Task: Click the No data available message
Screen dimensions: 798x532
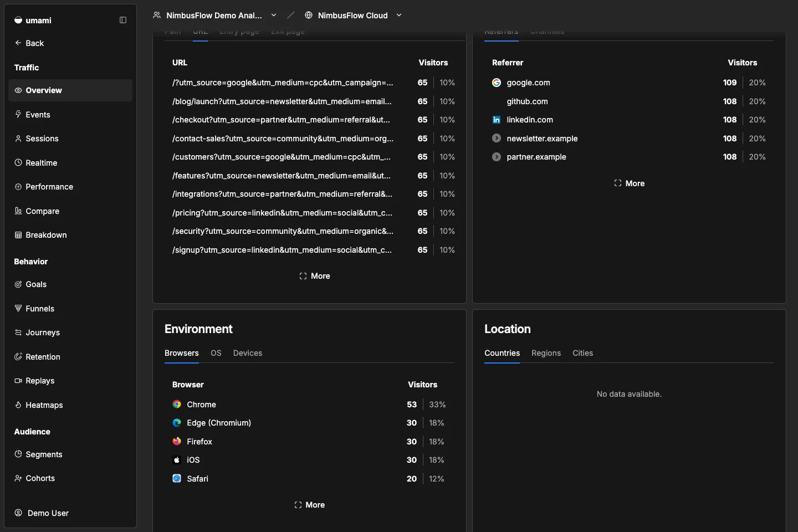Action: [629, 394]
